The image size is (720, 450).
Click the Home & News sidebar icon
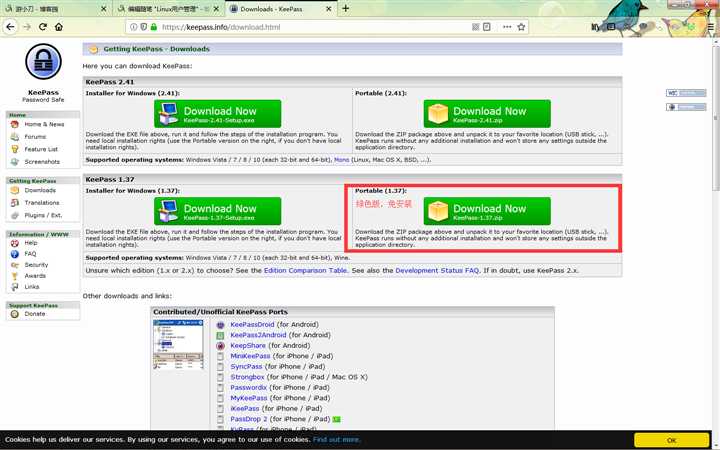(x=15, y=124)
